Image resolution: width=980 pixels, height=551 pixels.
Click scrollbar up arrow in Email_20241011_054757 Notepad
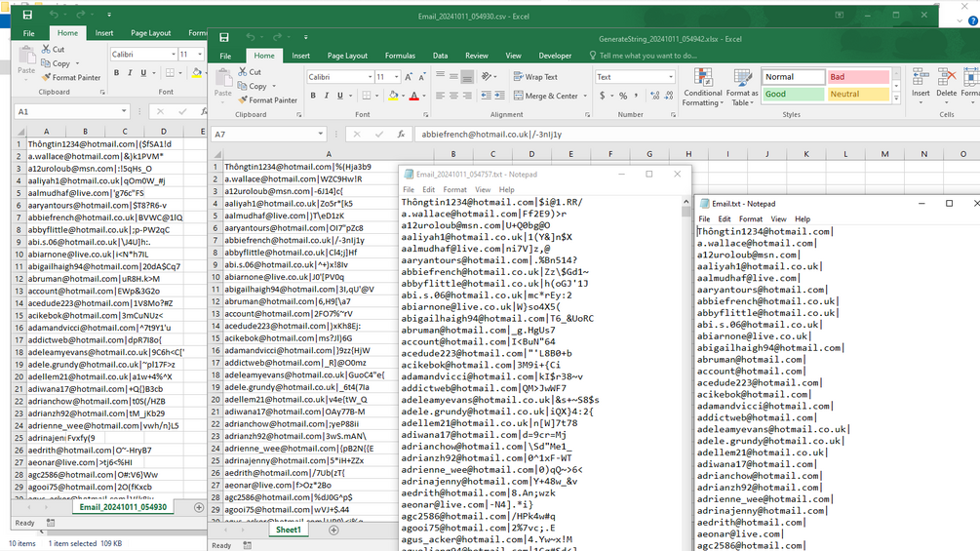pos(686,202)
